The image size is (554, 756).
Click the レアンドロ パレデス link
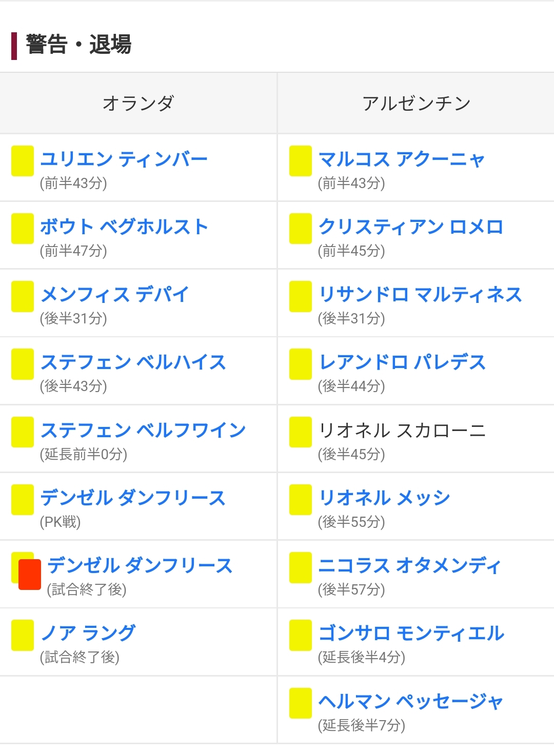point(402,362)
